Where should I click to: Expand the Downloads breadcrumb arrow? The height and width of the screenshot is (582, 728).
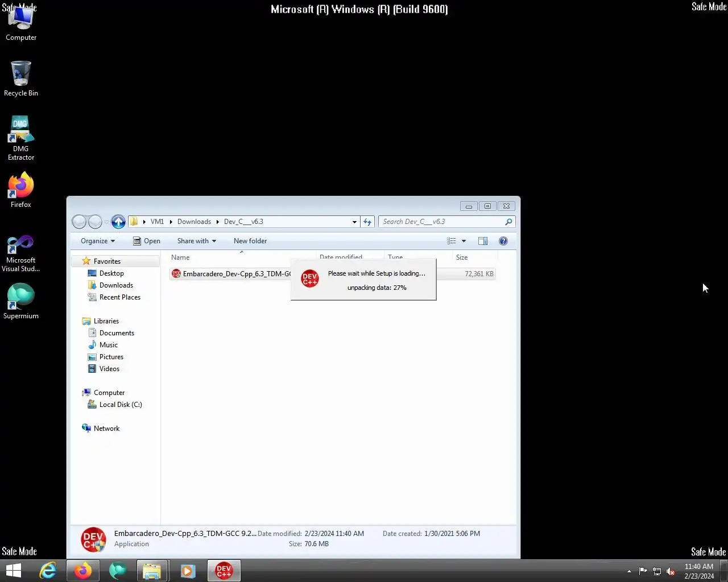[x=217, y=222]
